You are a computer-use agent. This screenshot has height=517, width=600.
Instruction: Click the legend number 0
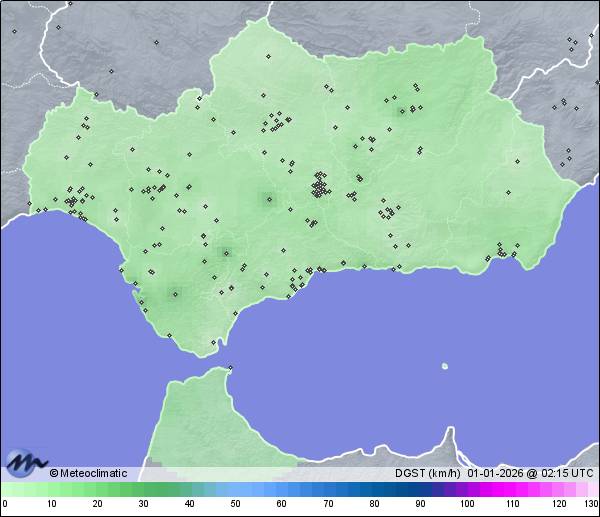point(5,504)
